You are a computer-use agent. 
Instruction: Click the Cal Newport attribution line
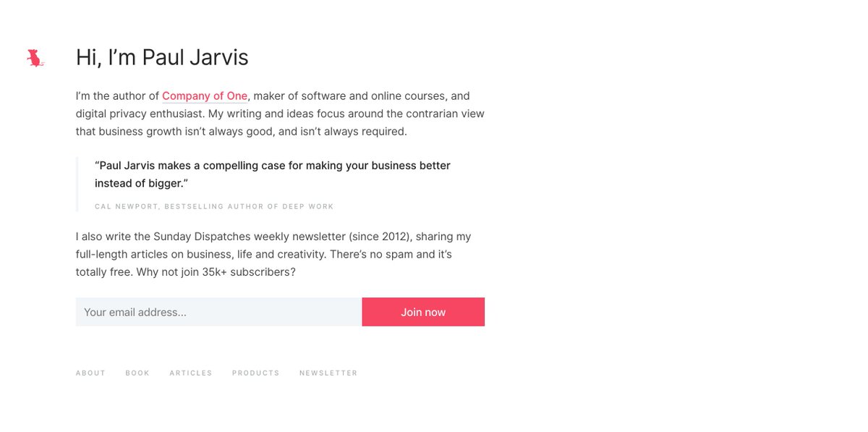(x=214, y=207)
